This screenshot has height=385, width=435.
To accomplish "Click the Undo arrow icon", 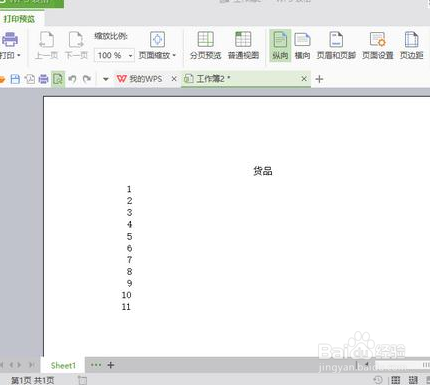I will pos(72,79).
